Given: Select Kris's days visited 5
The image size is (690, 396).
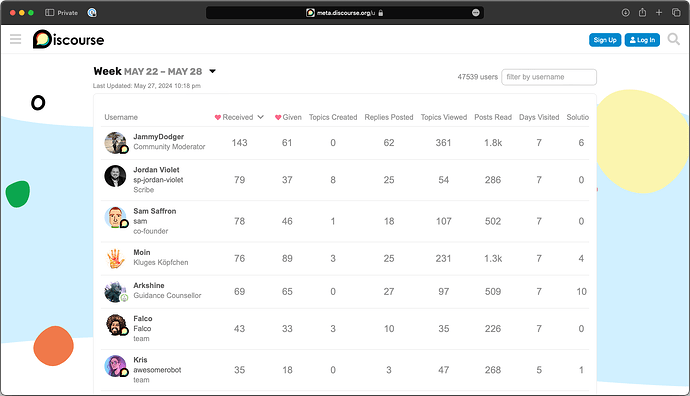Looking at the screenshot, I should click(539, 370).
